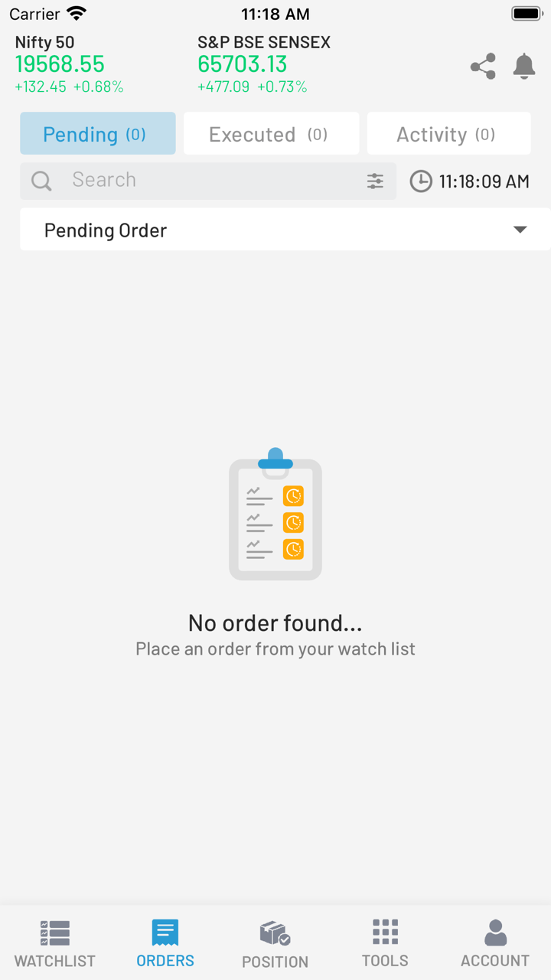Open notifications via the bell icon

(x=524, y=67)
